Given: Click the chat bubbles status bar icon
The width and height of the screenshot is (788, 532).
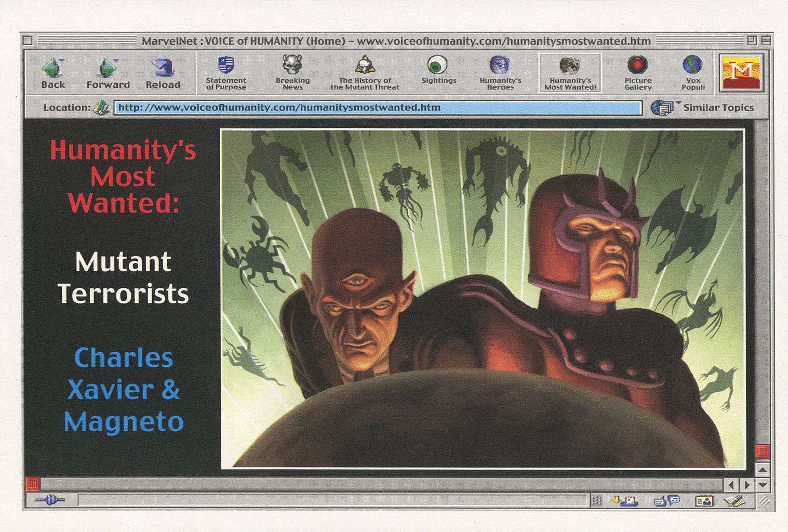Looking at the screenshot, I should coord(667,501).
